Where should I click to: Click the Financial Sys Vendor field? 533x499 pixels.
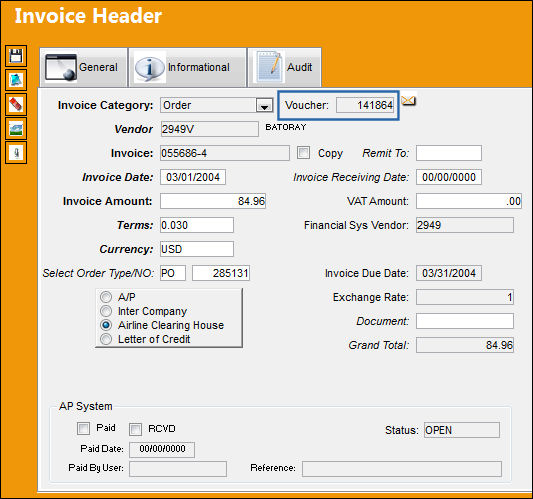pos(465,225)
